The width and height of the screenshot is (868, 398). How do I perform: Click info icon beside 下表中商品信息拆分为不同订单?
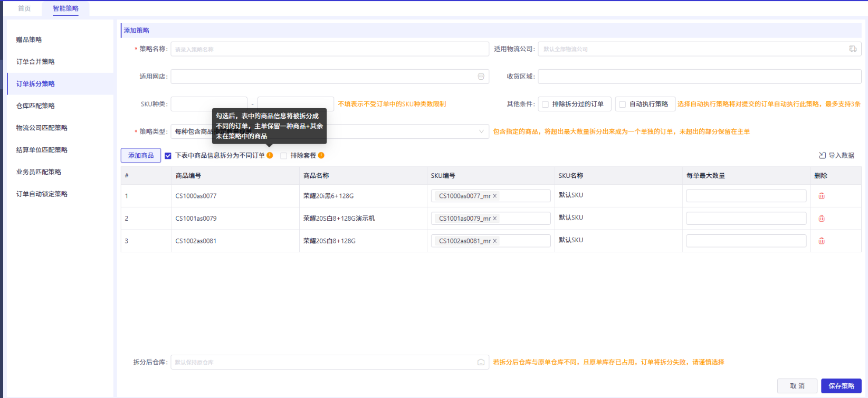point(270,155)
